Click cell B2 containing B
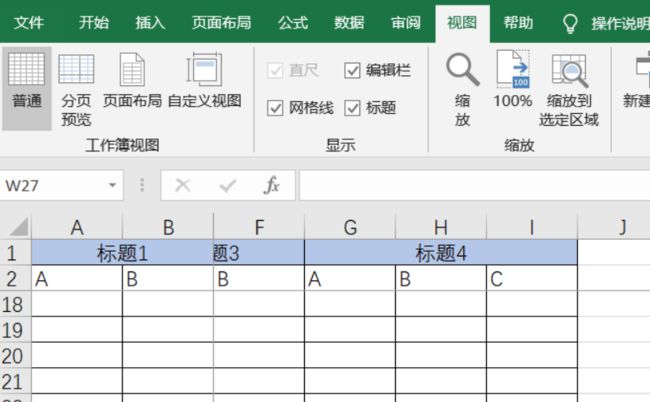650x402 pixels. [x=168, y=278]
